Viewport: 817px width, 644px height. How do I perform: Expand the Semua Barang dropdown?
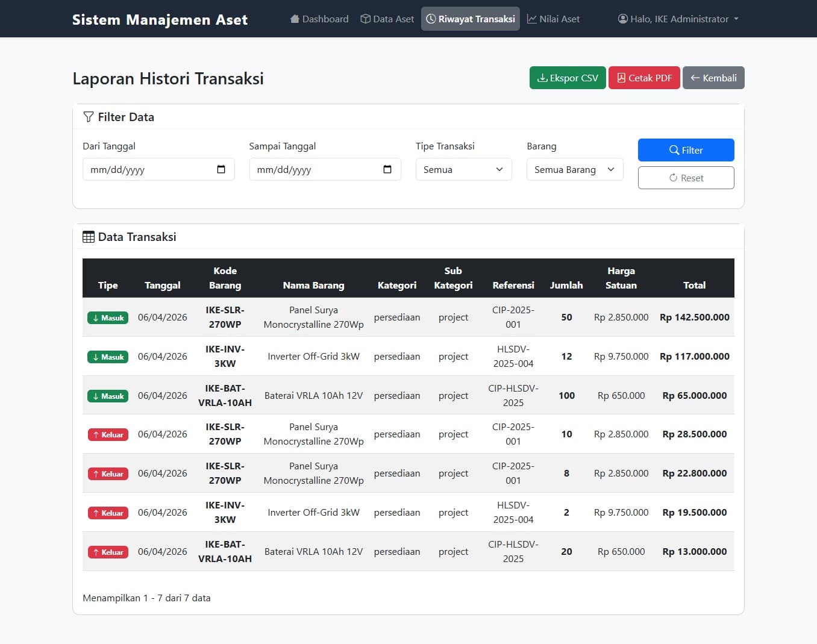(x=575, y=169)
